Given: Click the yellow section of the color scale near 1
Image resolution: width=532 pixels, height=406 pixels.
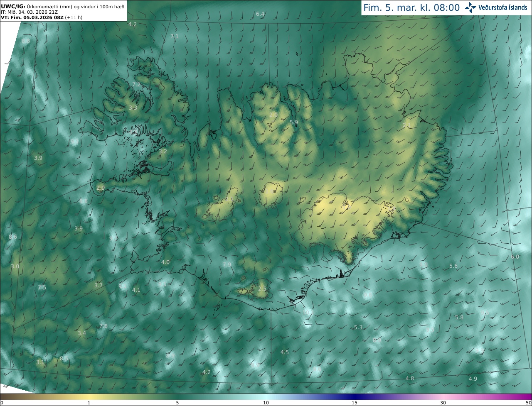Looking at the screenshot, I should coord(89,396).
